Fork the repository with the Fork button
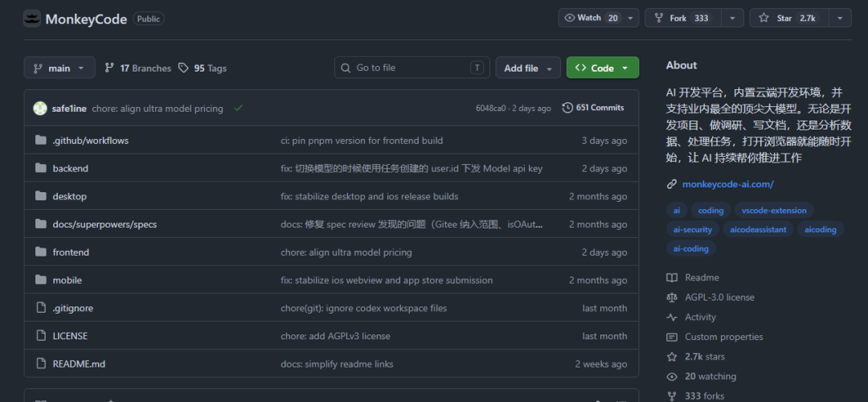This screenshot has height=402, width=868. coord(683,18)
